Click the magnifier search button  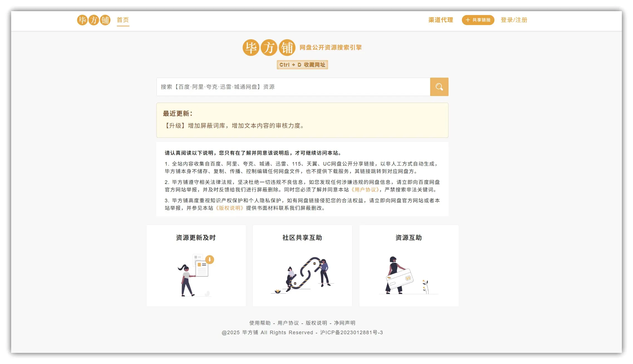(x=439, y=87)
